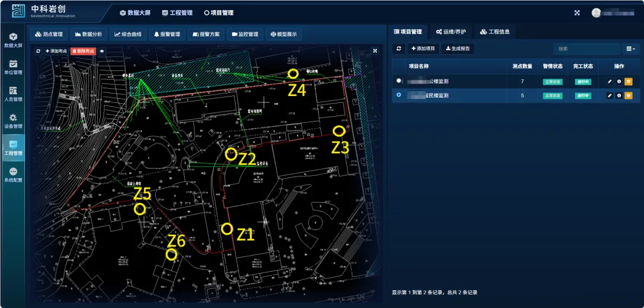
Task: Click the red 删除布点 button
Action: coord(82,51)
